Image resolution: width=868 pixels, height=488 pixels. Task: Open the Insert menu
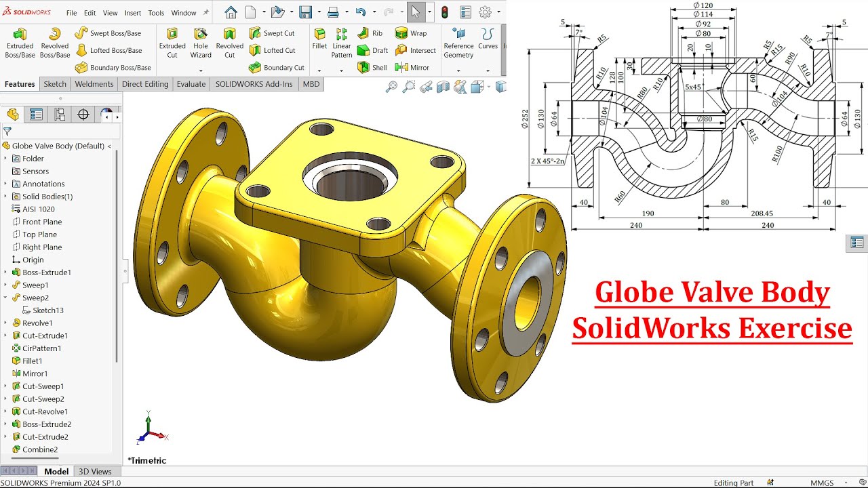click(x=133, y=13)
